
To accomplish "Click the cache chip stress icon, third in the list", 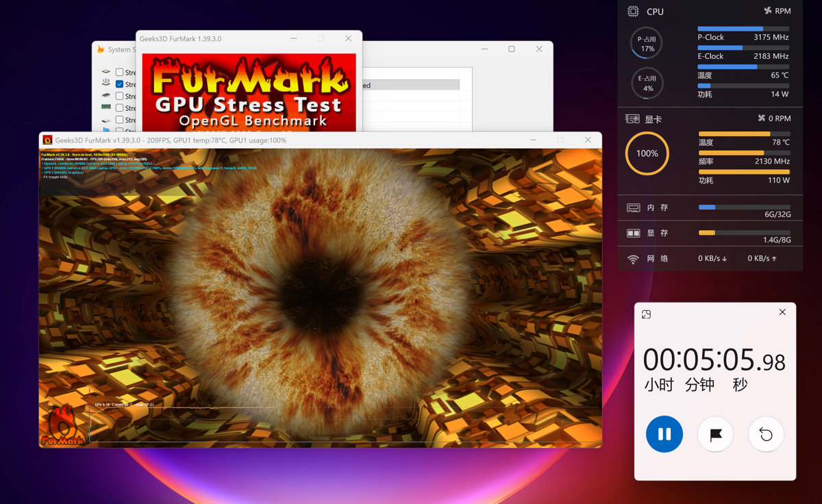I will 106,96.
